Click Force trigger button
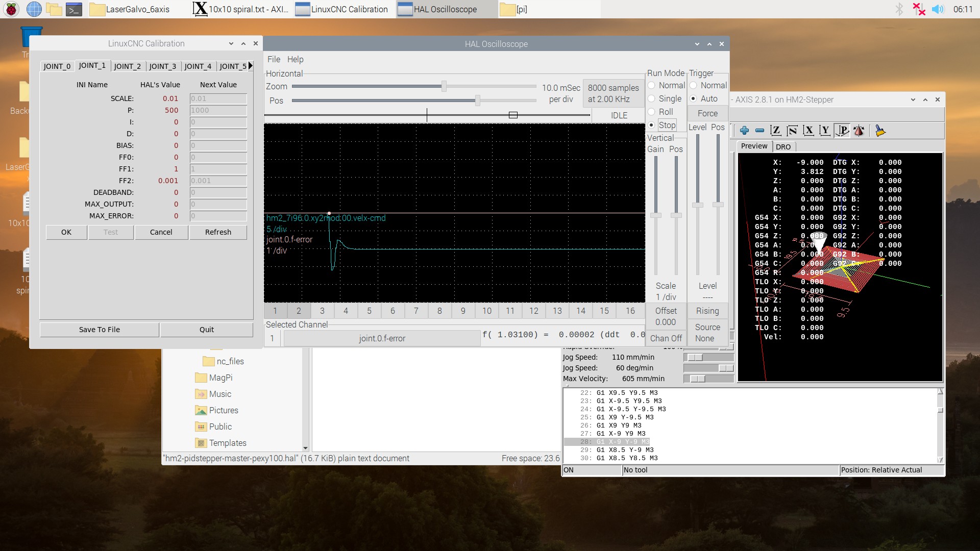This screenshot has height=551, width=980. [x=707, y=113]
